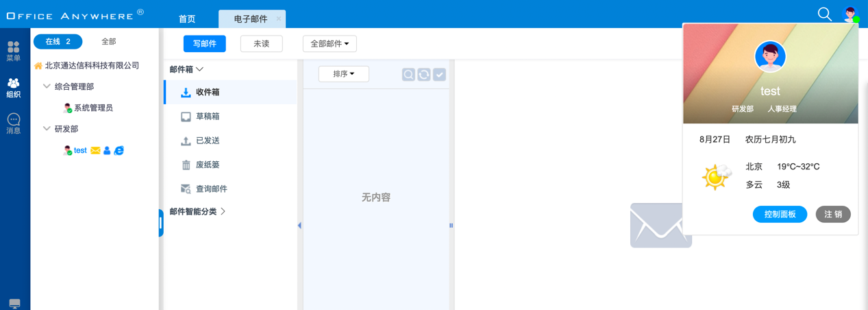Open the 消息 messages sidebar icon
Viewport: 868px width, 310px height.
14,124
